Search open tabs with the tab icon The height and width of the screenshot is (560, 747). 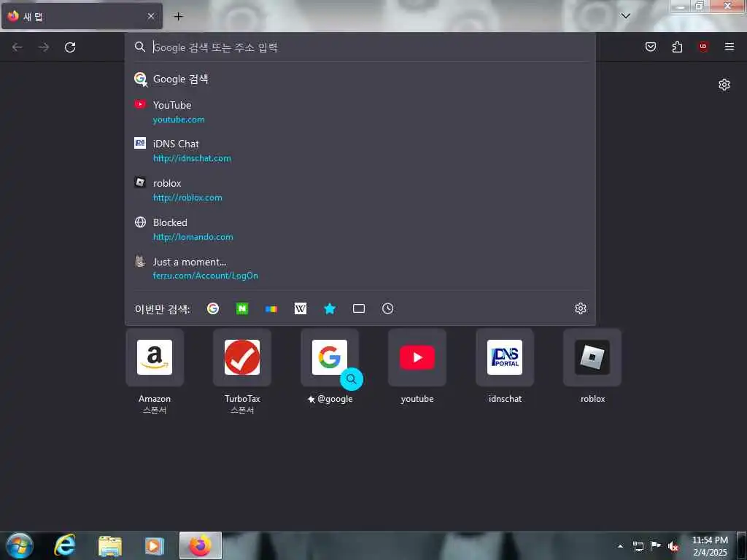click(x=359, y=308)
